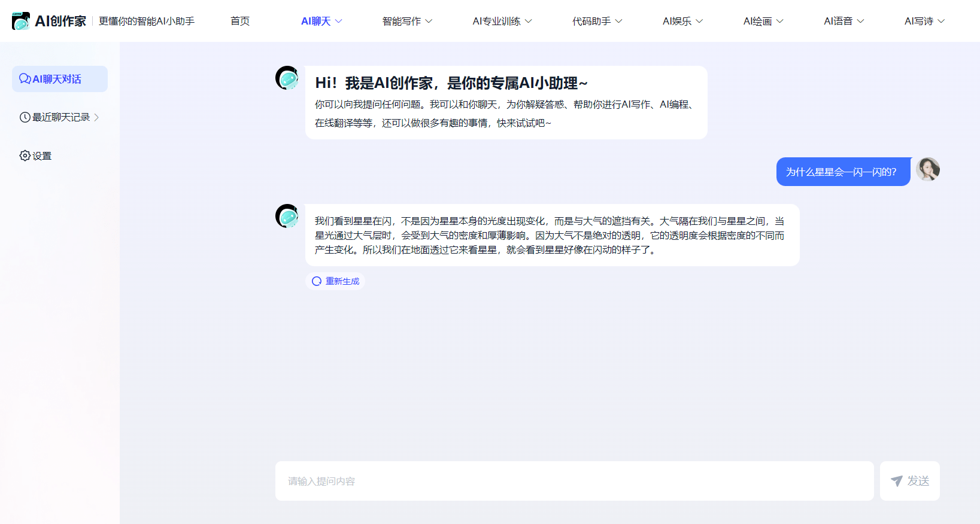Open the AI娱乐 menu label

(677, 21)
